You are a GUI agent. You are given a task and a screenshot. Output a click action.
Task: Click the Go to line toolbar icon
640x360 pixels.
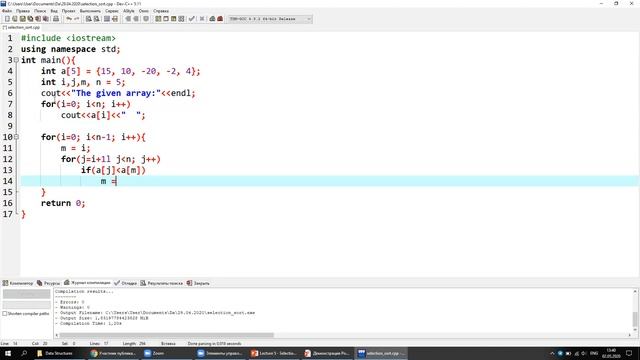[x=115, y=19]
